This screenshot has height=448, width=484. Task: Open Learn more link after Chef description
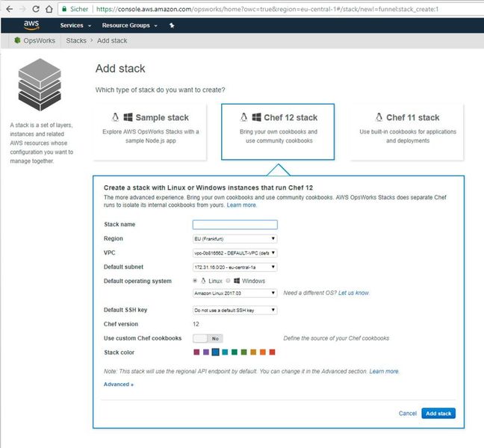pyautogui.click(x=241, y=205)
